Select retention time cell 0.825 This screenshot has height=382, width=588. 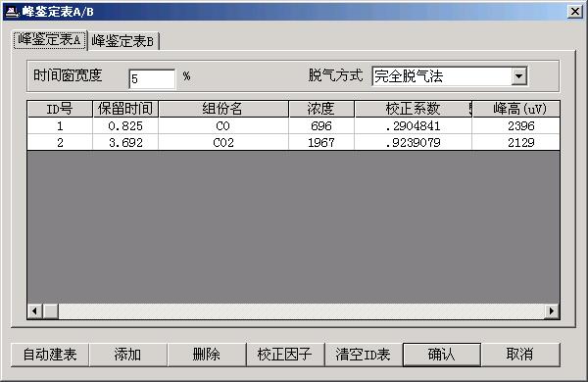125,126
